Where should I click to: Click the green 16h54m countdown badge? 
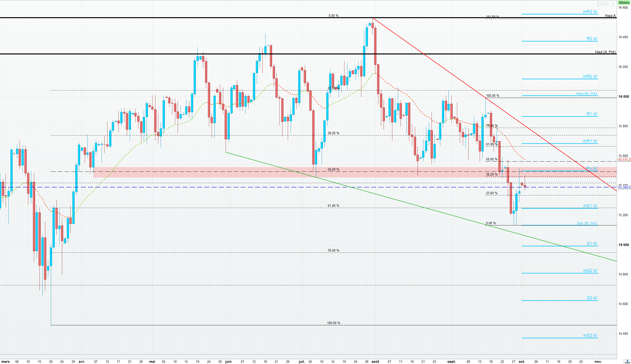click(624, 2)
